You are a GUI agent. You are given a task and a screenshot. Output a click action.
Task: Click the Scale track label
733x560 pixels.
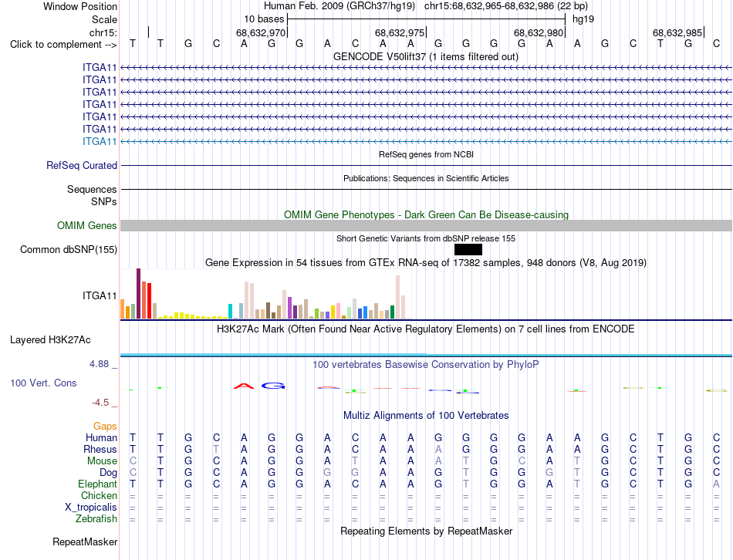pos(104,19)
